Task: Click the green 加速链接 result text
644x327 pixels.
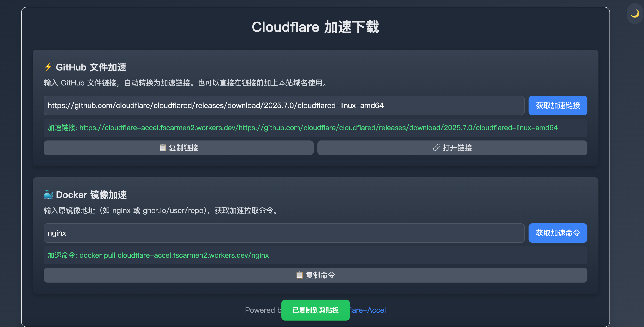Action: [x=302, y=128]
